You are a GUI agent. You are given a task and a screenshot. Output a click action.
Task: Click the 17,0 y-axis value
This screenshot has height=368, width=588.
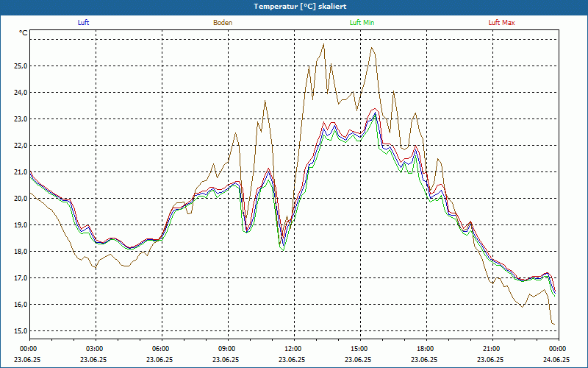(x=21, y=278)
